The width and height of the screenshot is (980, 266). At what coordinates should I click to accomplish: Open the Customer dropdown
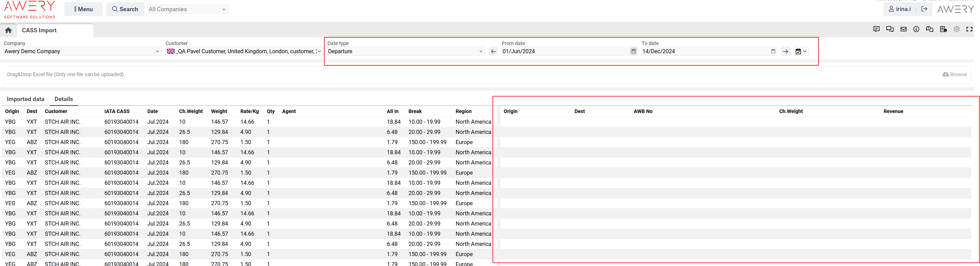(x=244, y=51)
